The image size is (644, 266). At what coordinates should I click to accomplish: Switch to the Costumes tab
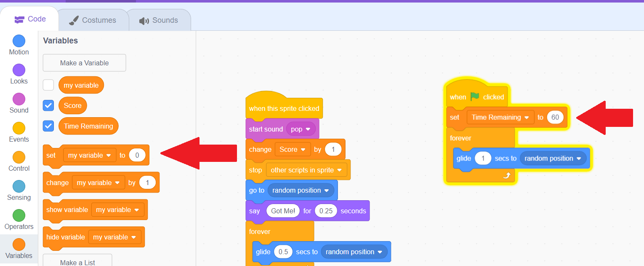click(93, 20)
